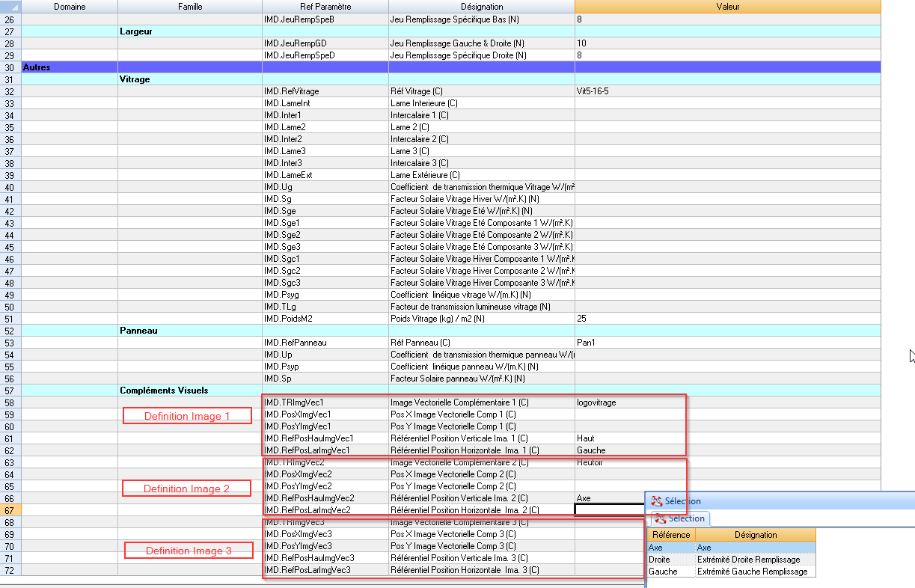Pick Gauche reference in Sélection popup
The width and height of the screenshot is (915, 588).
[670, 572]
